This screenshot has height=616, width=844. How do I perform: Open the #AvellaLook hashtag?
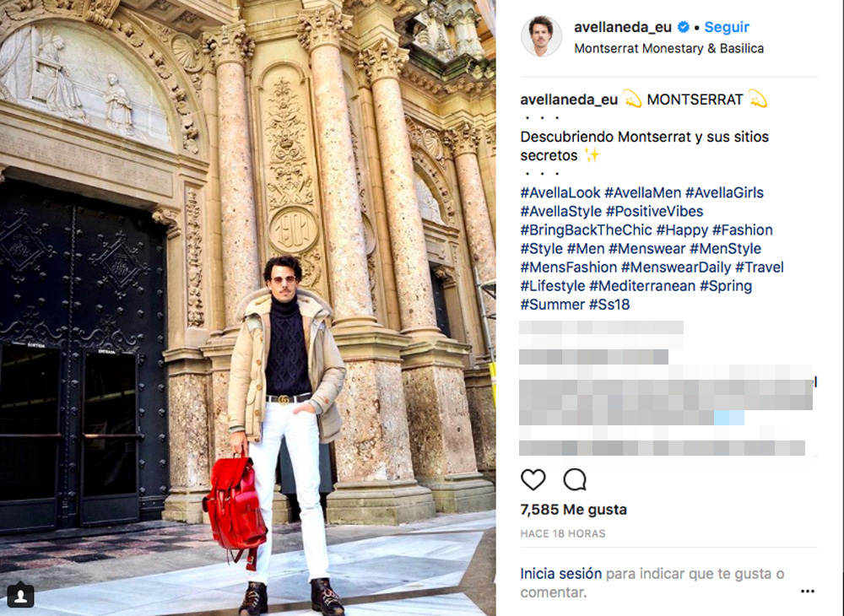tap(560, 192)
